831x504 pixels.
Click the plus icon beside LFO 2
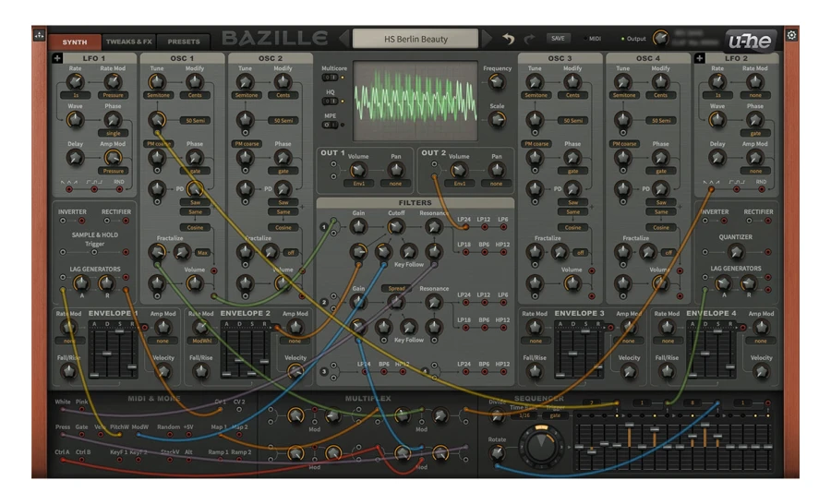pos(700,58)
